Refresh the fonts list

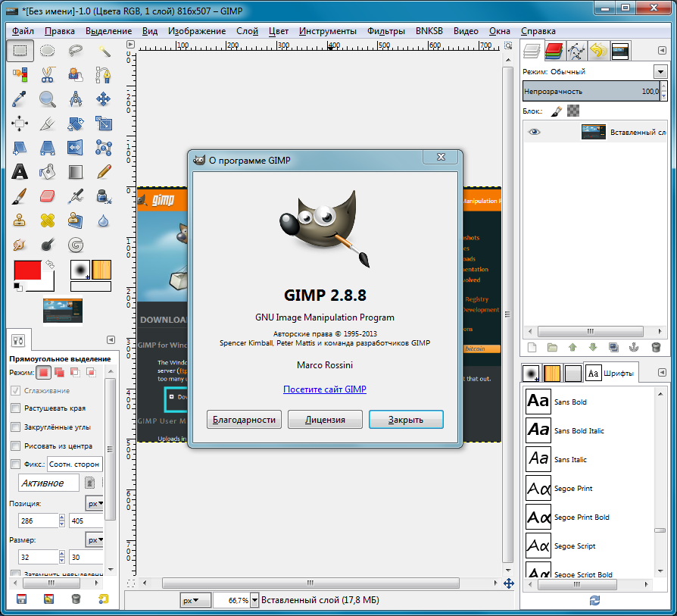point(594,600)
